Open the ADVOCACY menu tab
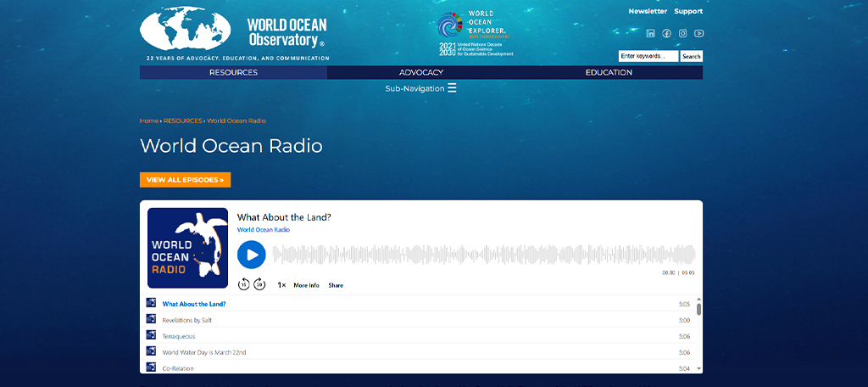This screenshot has width=868, height=387. 421,73
